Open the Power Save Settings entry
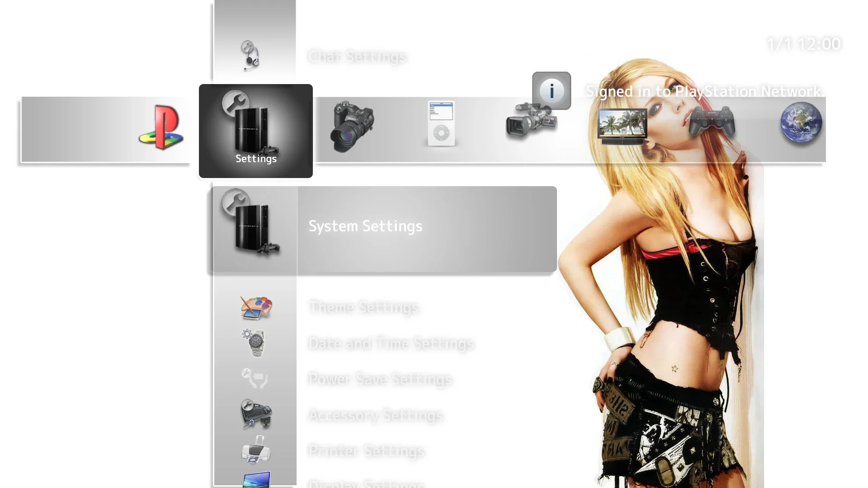The width and height of the screenshot is (868, 488). [380, 380]
